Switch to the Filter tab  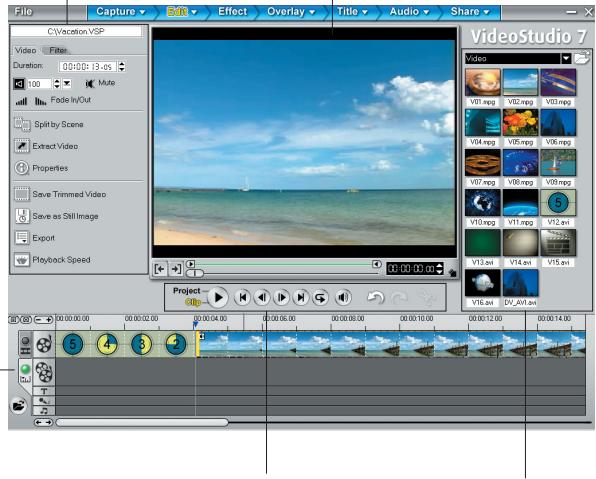[x=58, y=50]
